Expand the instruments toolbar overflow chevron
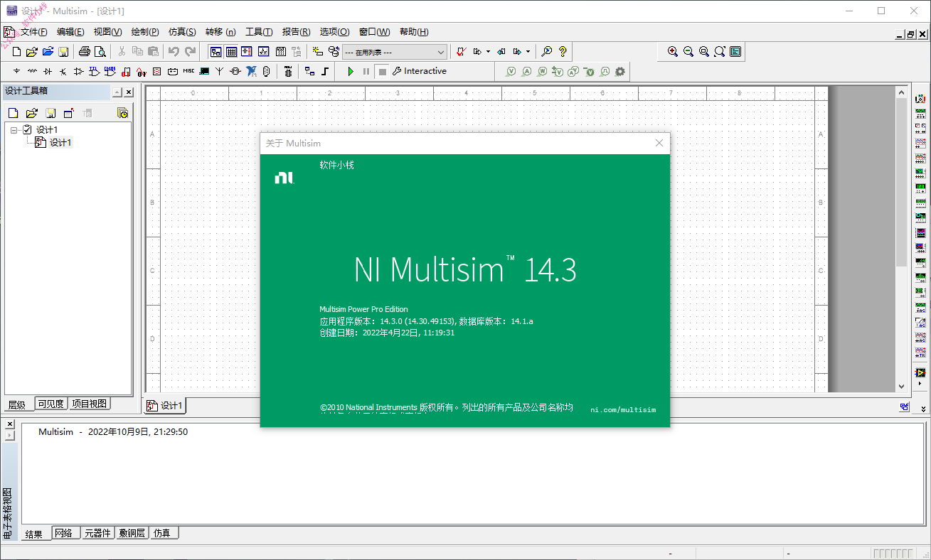931x560 pixels. tap(923, 409)
